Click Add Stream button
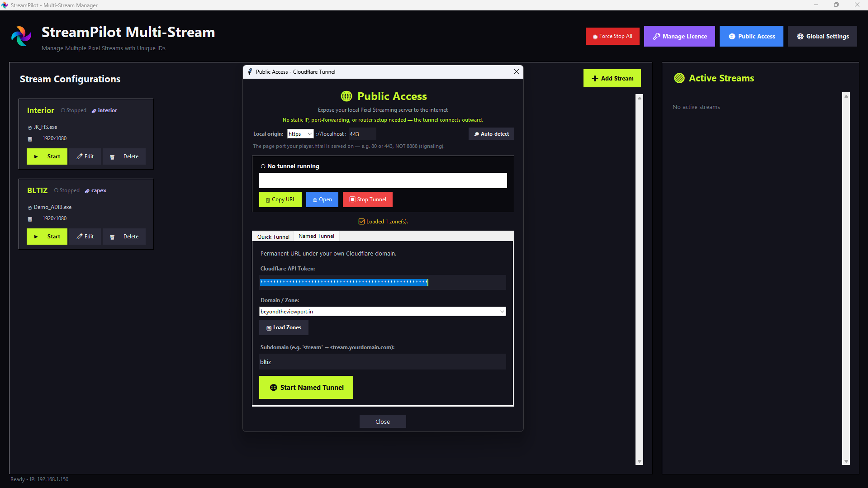 612,78
